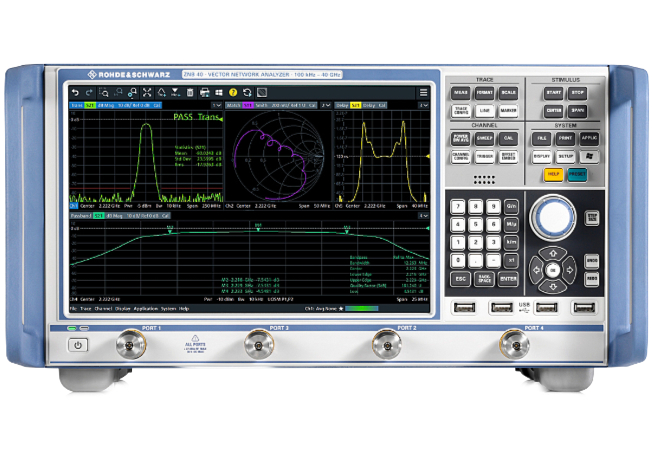Click the fit-to-screen crossed arrows toolbar icon
This screenshot has width=652, height=455.
[147, 92]
